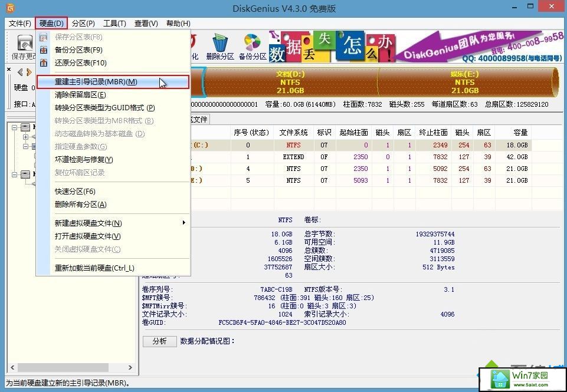Viewport: 567px width, 392px height.
Task: Click the start cylinder value 5093
Action: point(360,180)
